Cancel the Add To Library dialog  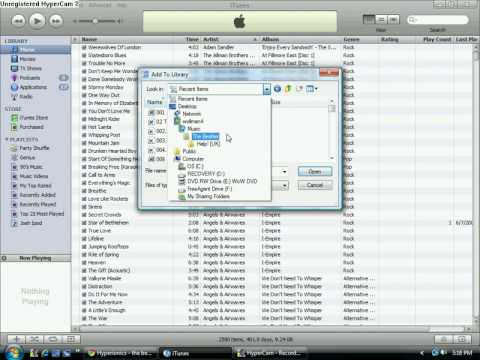pyautogui.click(x=315, y=185)
